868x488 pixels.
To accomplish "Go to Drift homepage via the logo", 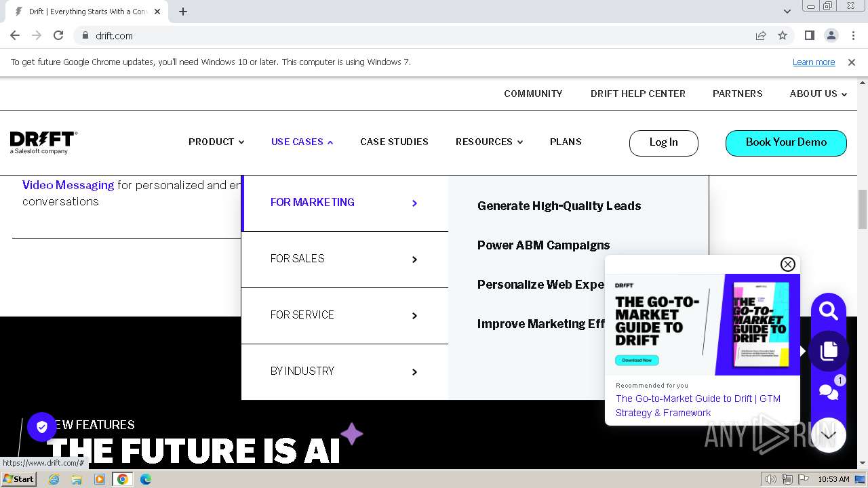I will [x=44, y=142].
